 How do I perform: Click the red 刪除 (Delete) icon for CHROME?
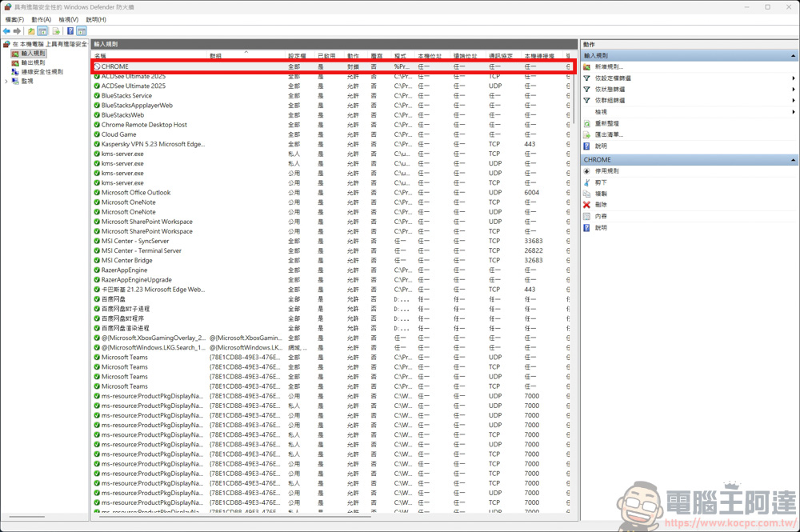[x=588, y=204]
